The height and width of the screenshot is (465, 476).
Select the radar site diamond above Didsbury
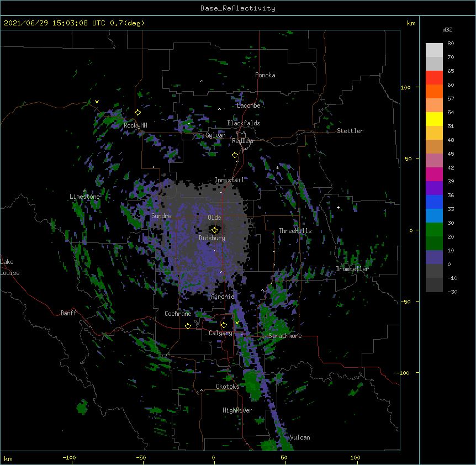pyautogui.click(x=215, y=230)
